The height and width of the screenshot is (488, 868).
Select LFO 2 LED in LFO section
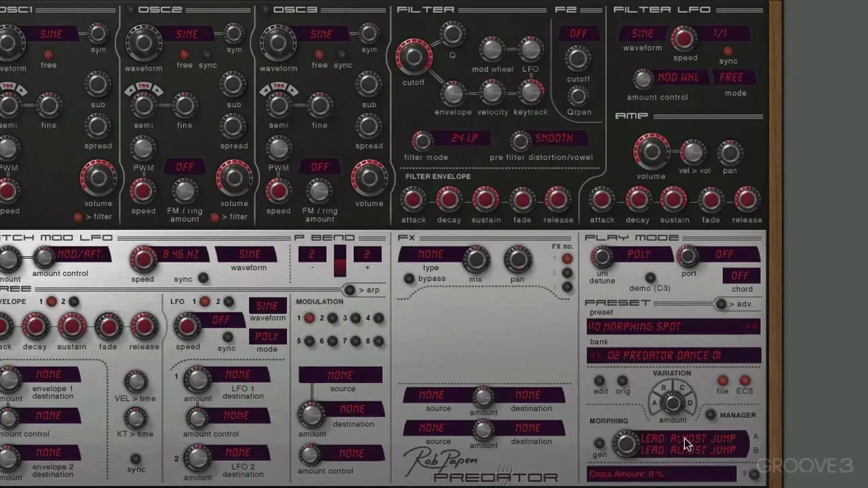point(229,302)
